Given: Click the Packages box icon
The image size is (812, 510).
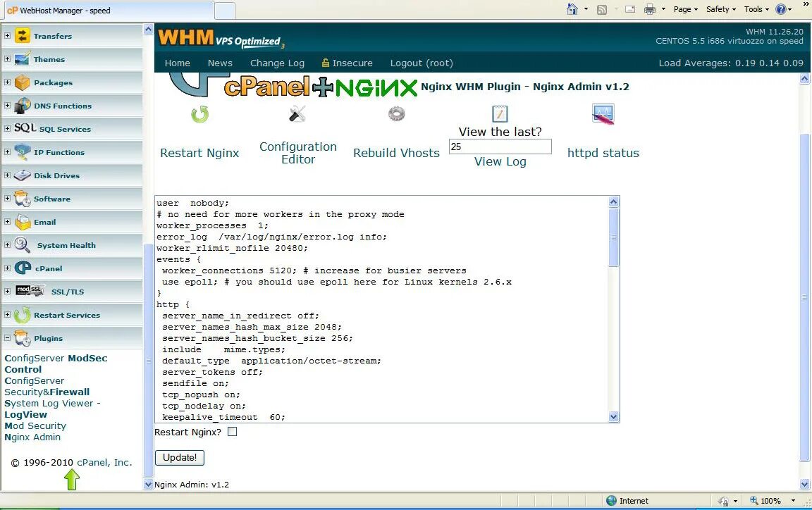Looking at the screenshot, I should [x=23, y=82].
